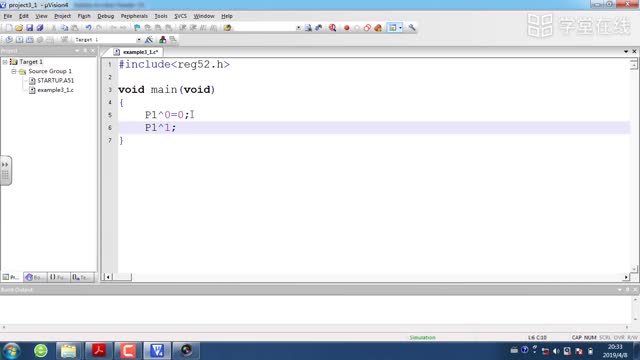
Task: Open the Debug menu
Action: (x=105, y=16)
